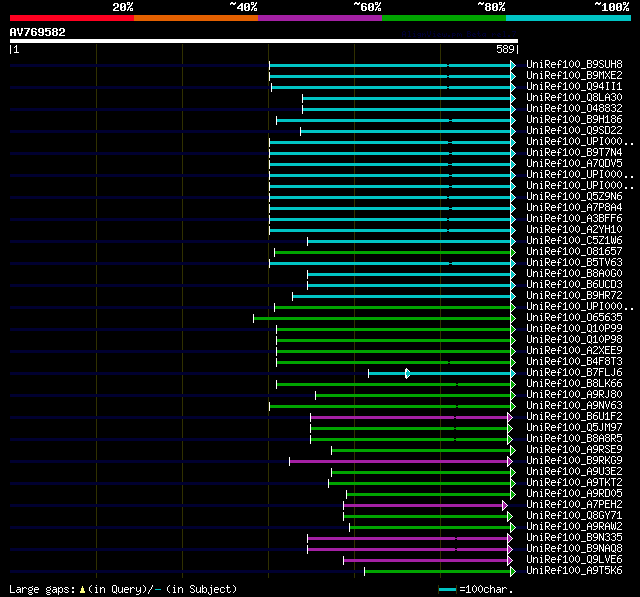This screenshot has height=597, width=640.
Task: Open hit UniRef100_A9RJ80
Action: (574, 395)
